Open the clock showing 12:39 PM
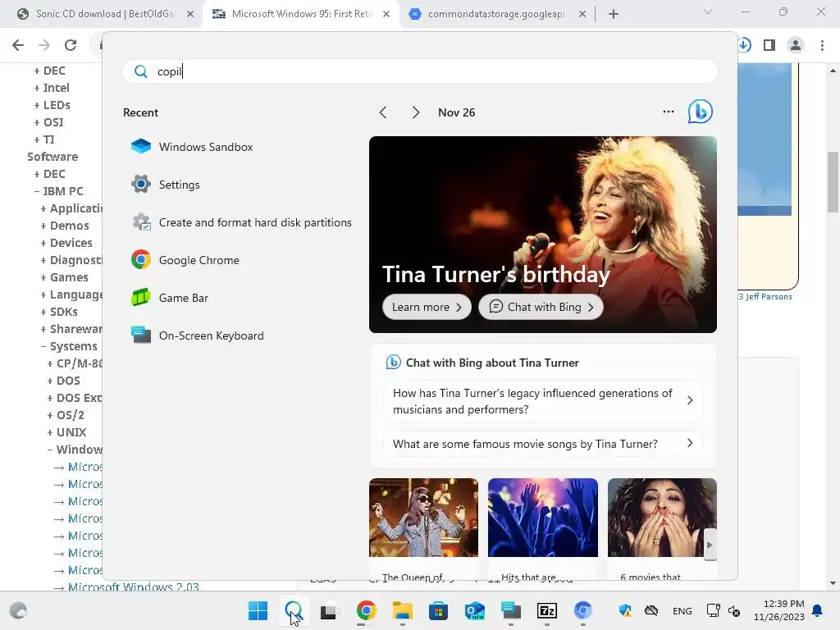 coord(779,610)
